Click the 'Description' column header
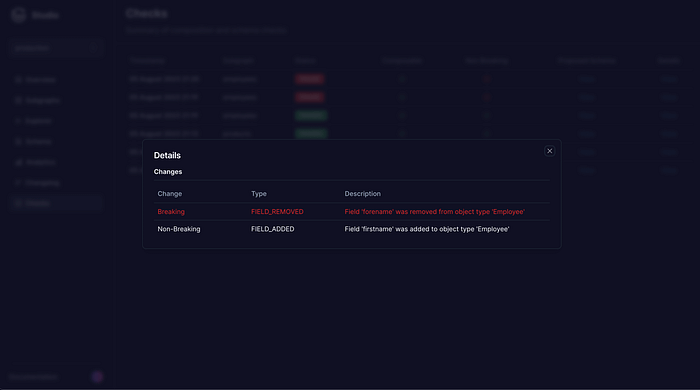The image size is (700, 390). [362, 194]
